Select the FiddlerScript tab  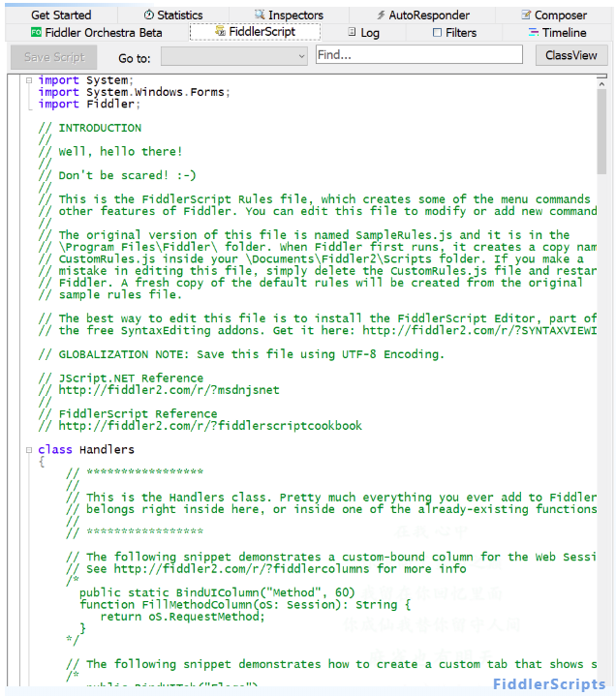[x=255, y=32]
